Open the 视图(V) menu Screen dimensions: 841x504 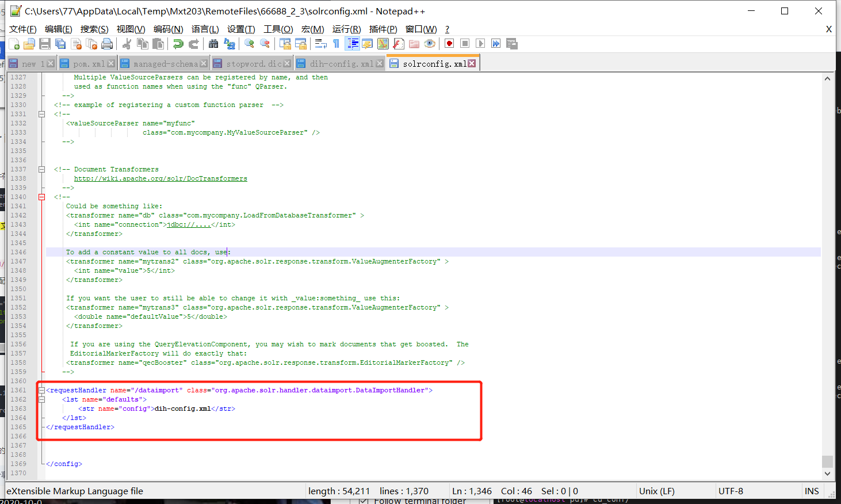coord(131,29)
